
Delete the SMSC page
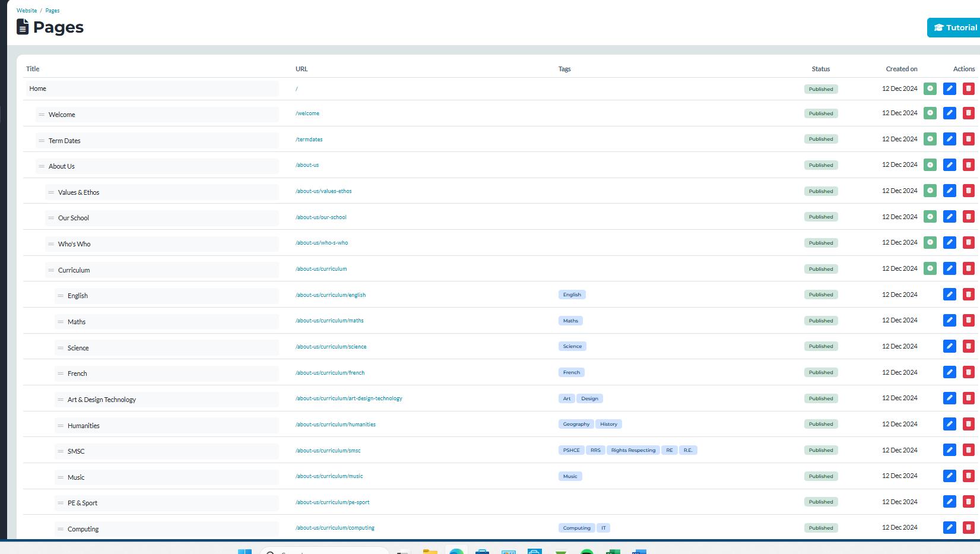969,450
